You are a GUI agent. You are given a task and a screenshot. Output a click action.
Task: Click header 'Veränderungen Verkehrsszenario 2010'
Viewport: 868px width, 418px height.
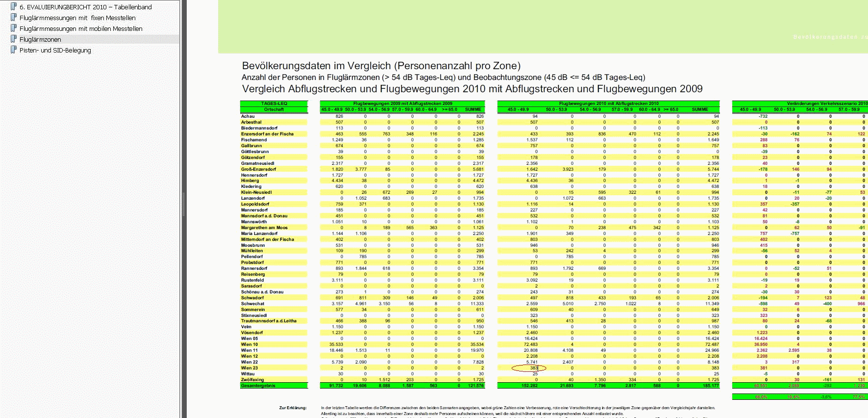(827, 104)
